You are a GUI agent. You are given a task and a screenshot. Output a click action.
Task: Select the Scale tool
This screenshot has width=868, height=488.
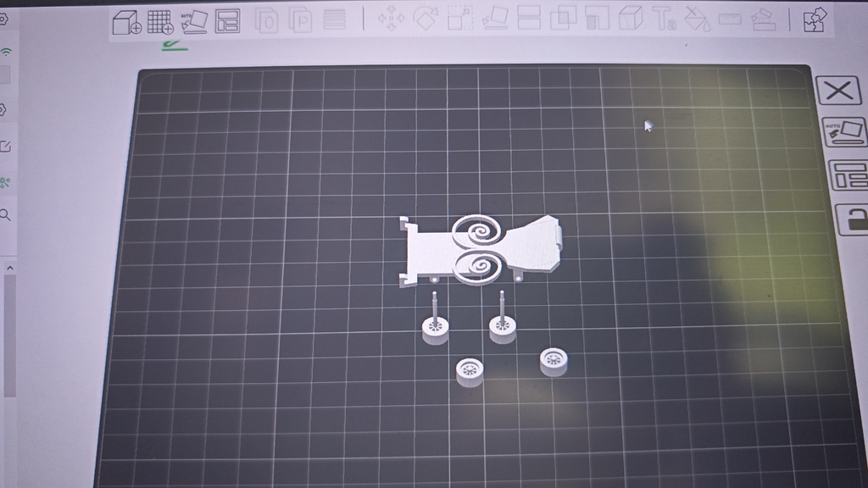pos(460,18)
